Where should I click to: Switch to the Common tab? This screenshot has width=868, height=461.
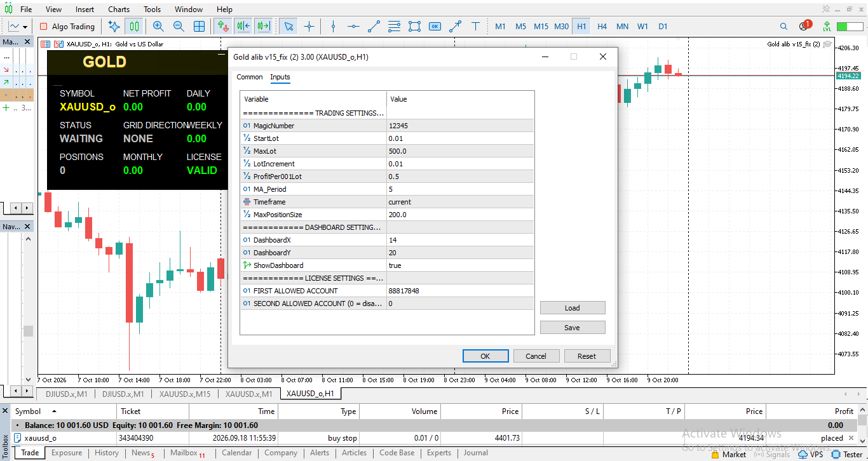(x=250, y=77)
